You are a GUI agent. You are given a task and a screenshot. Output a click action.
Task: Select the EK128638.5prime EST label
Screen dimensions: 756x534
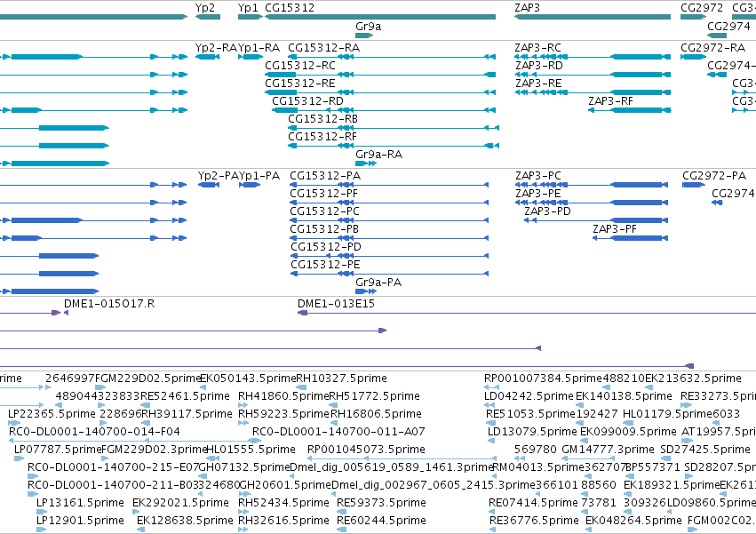[x=185, y=521]
